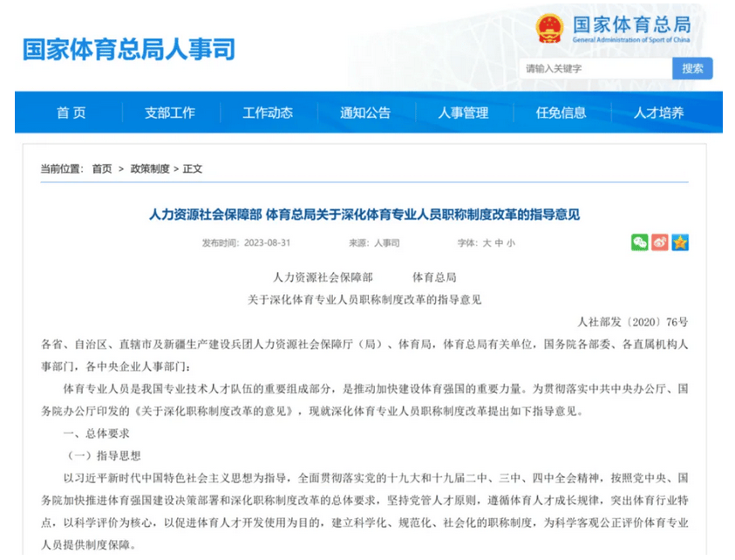Click the heading 一、总体要求
735x560 pixels.
(96, 434)
